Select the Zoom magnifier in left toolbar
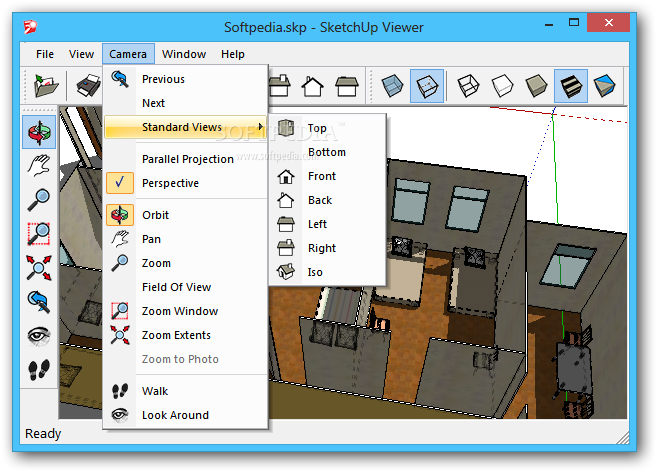 pyautogui.click(x=39, y=200)
